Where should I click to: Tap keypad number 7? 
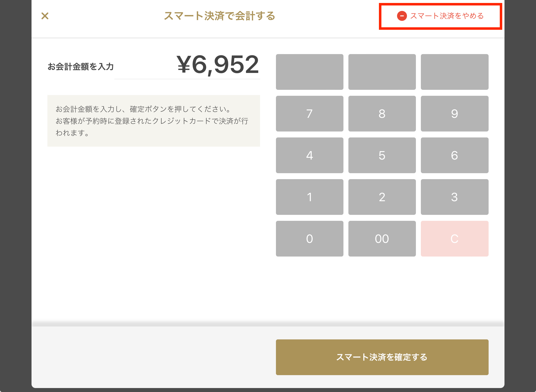309,114
